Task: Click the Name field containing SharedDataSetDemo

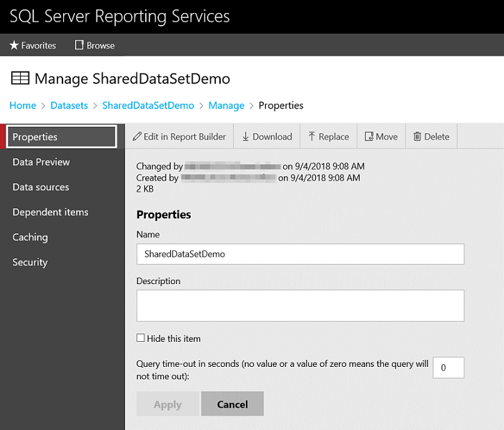Action: coord(300,254)
